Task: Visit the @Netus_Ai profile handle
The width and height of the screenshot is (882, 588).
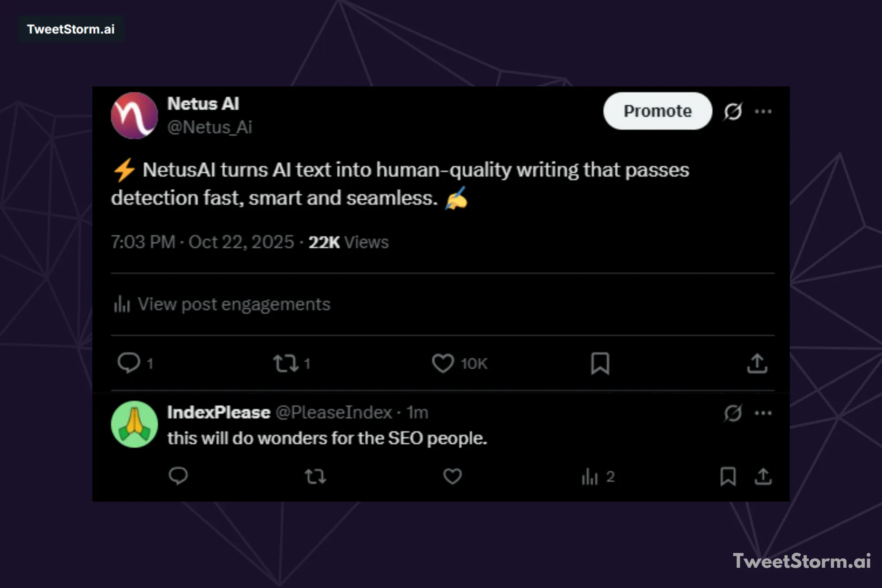Action: tap(210, 127)
